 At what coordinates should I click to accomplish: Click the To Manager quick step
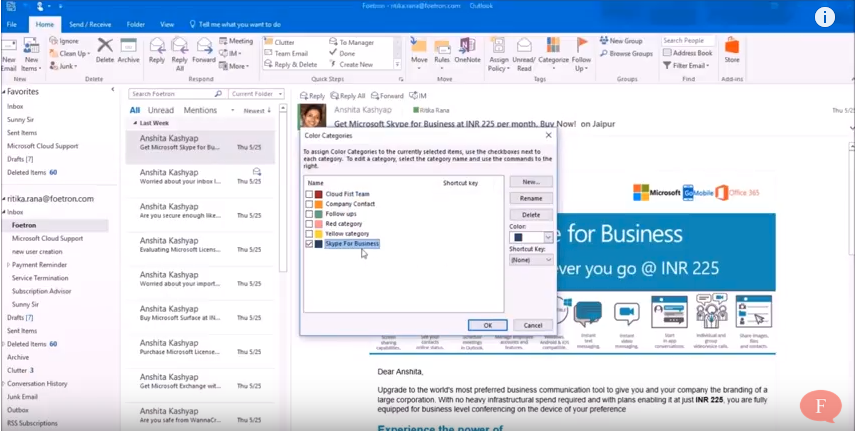pyautogui.click(x=351, y=42)
